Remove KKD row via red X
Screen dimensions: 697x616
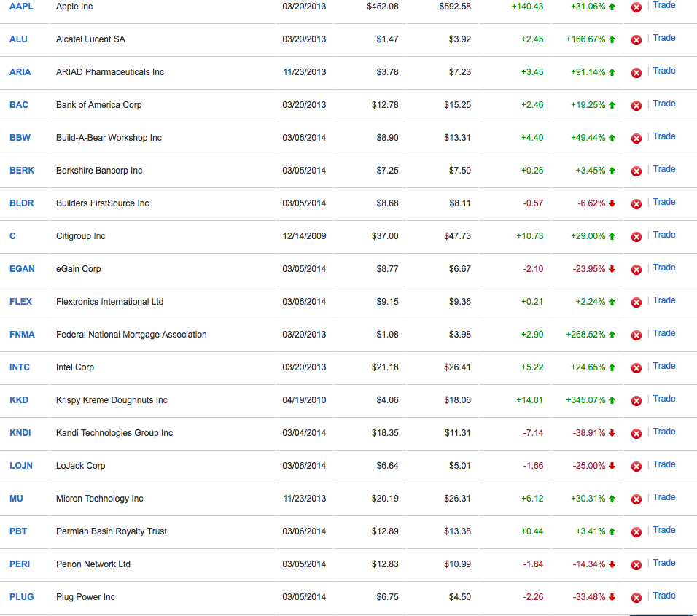[636, 401]
